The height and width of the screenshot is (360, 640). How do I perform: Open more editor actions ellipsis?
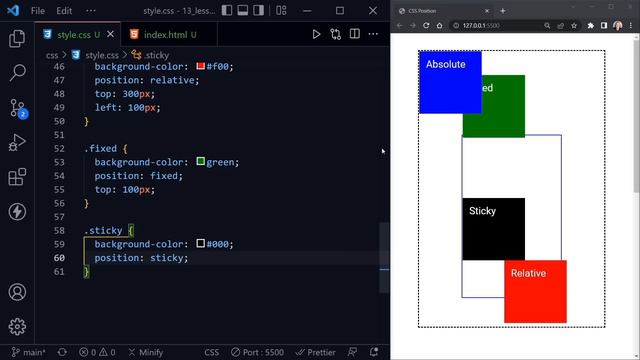(x=373, y=34)
